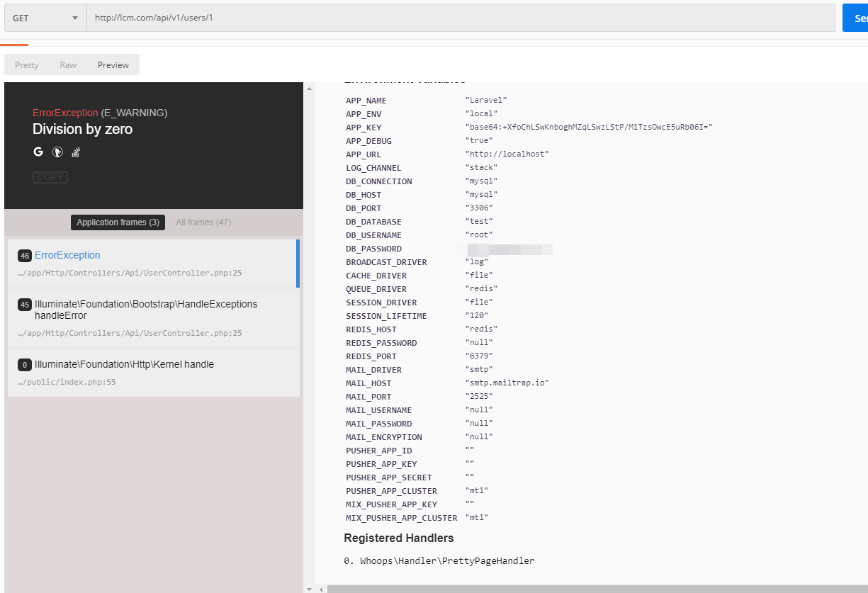Click the horizontal scrollbar at bottom
The height and width of the screenshot is (593, 868).
tap(597, 589)
